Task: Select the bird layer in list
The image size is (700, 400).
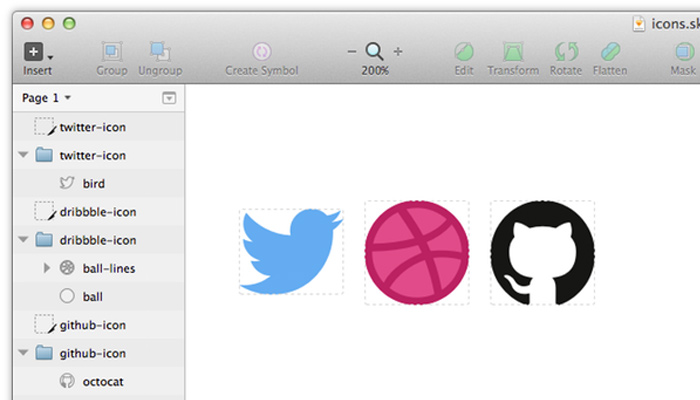Action: point(93,184)
